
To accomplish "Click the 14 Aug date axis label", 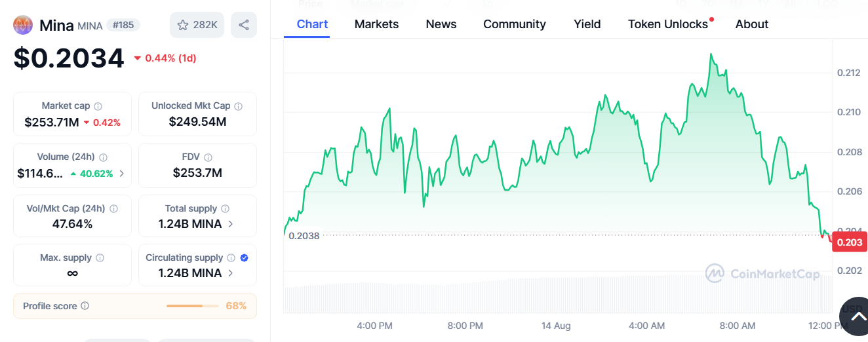I will click(x=556, y=326).
